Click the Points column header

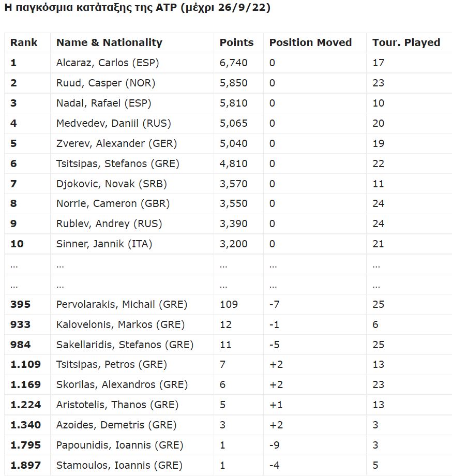(x=236, y=42)
